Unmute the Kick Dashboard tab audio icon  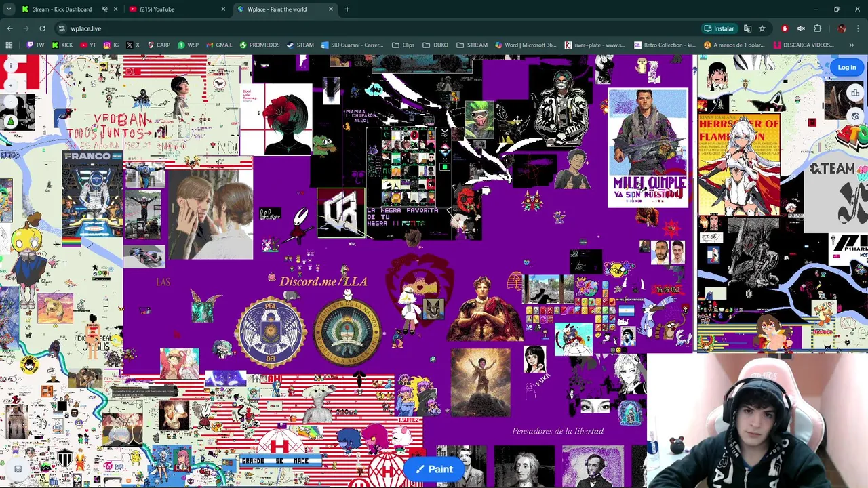point(104,9)
